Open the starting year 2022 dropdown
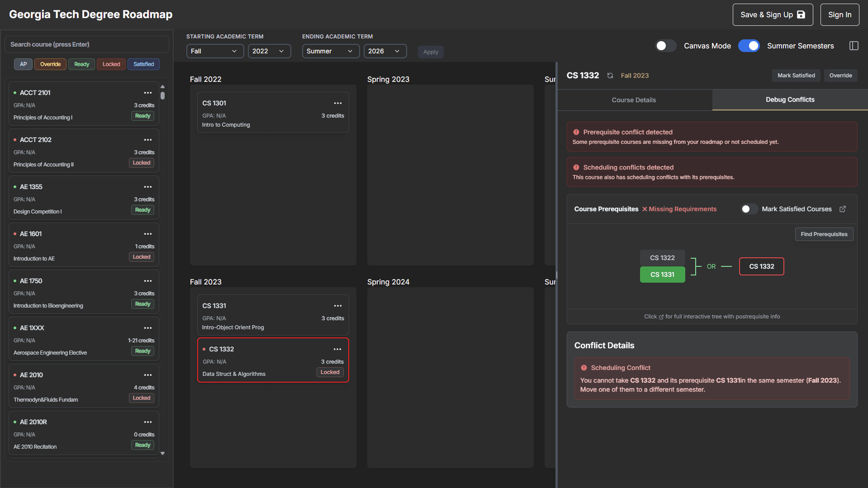868x488 pixels. (x=269, y=51)
